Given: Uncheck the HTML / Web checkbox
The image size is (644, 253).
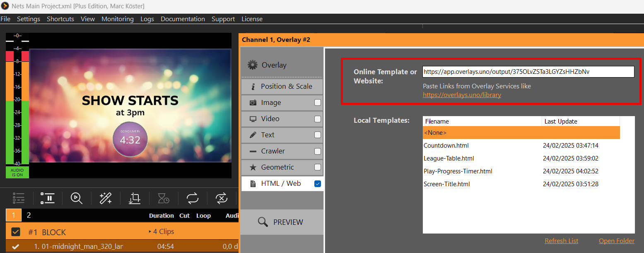Looking at the screenshot, I should coord(318,184).
